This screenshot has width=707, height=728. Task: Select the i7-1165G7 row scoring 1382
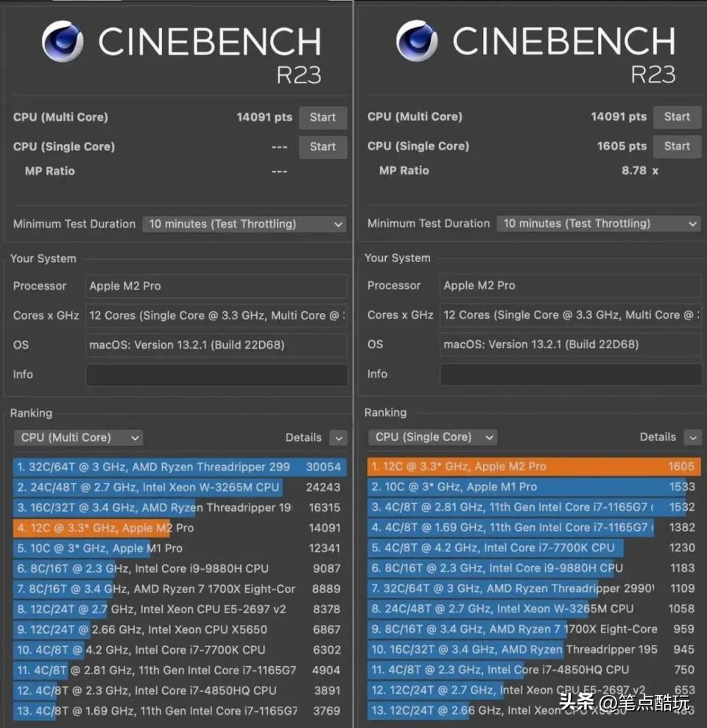[534, 528]
